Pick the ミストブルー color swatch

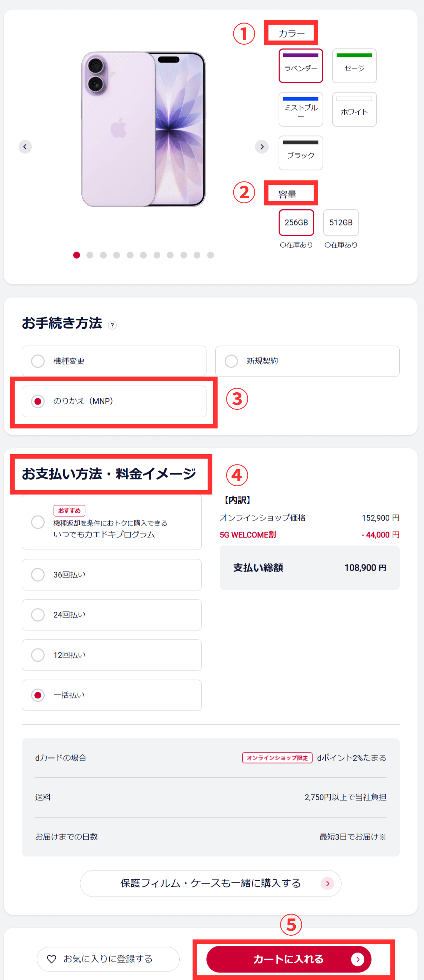pyautogui.click(x=300, y=109)
